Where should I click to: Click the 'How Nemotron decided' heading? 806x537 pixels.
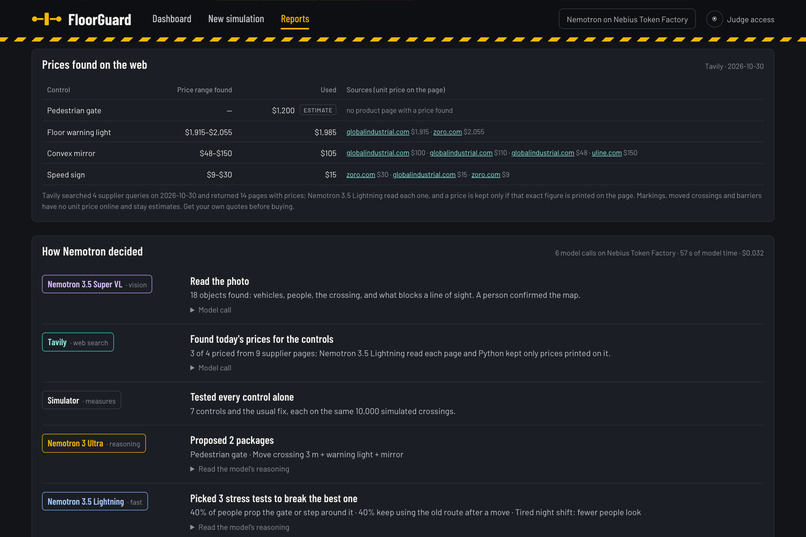click(93, 251)
